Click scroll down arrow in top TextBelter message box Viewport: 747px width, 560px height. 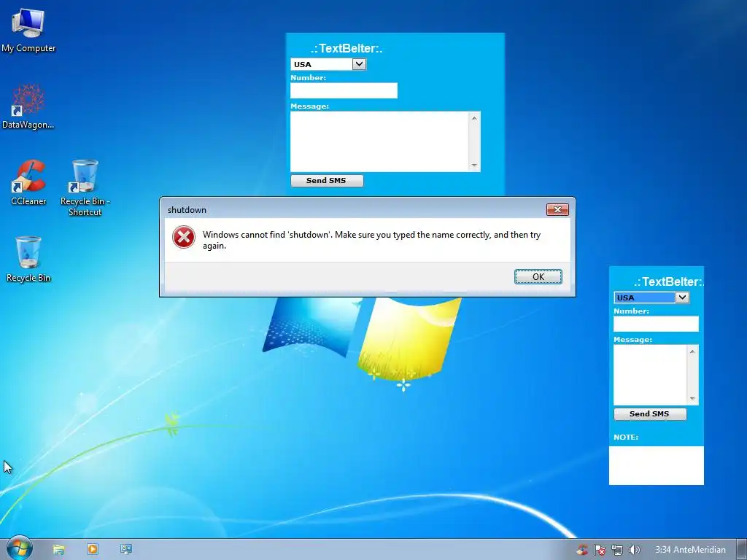(474, 166)
